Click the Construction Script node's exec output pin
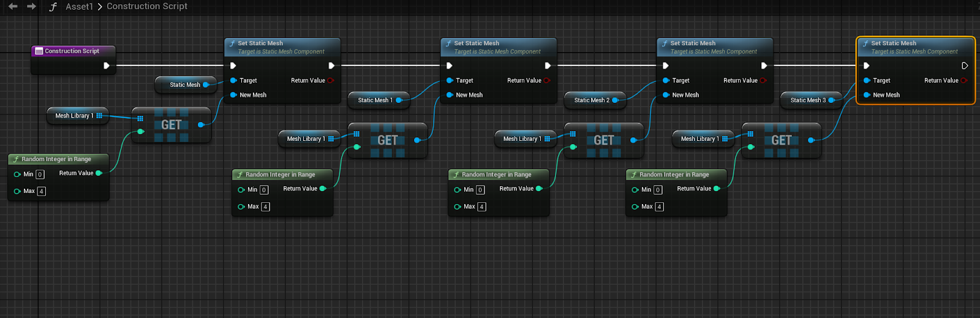The image size is (980, 318). tap(107, 66)
